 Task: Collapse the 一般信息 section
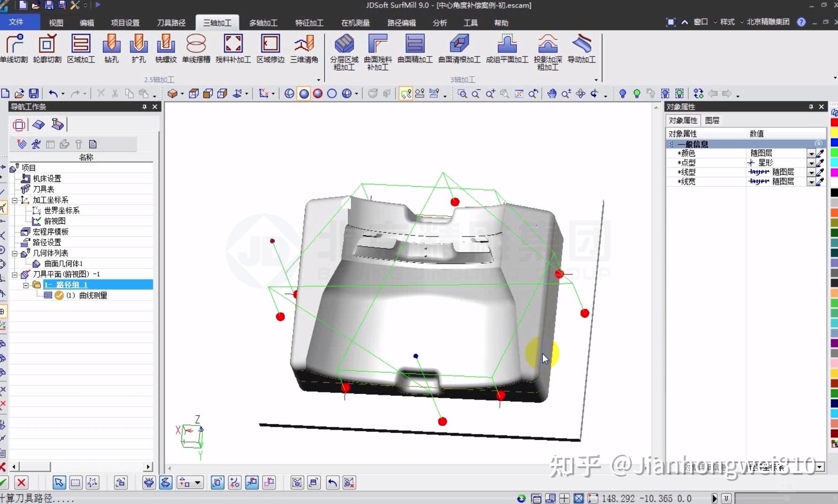pos(818,144)
